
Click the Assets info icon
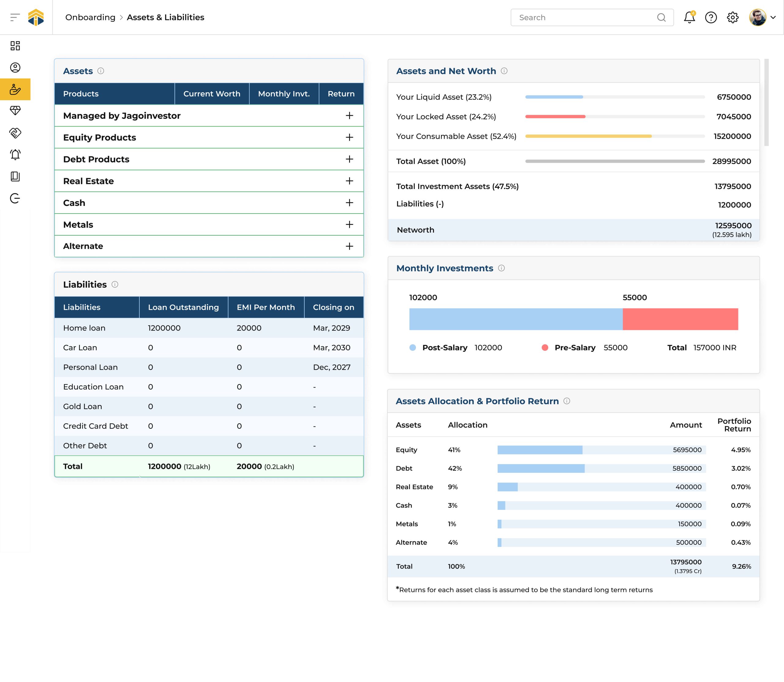coord(101,71)
